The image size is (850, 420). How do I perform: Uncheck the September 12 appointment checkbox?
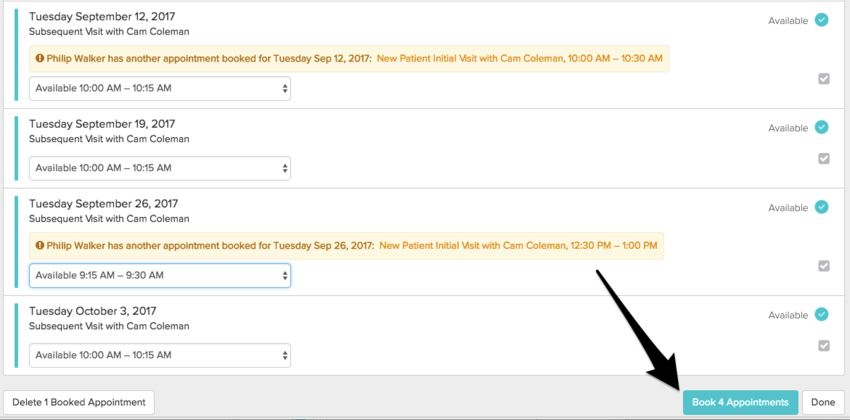pos(824,79)
